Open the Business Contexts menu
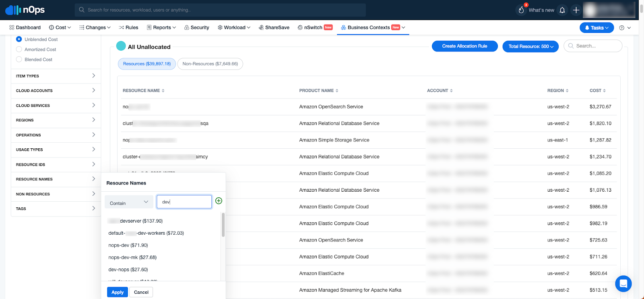 pos(373,28)
